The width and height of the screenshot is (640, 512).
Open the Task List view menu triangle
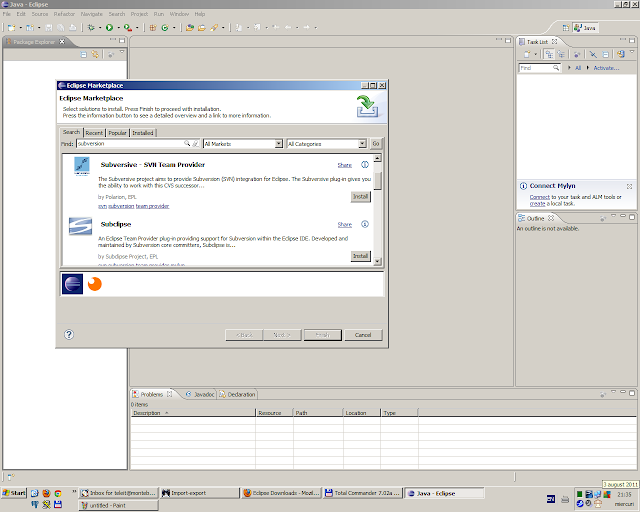point(632,52)
